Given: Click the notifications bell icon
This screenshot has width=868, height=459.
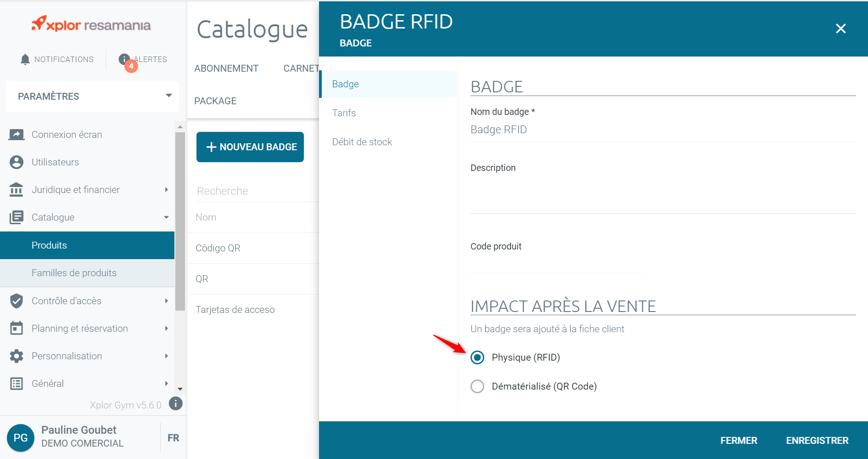Looking at the screenshot, I should coord(25,59).
